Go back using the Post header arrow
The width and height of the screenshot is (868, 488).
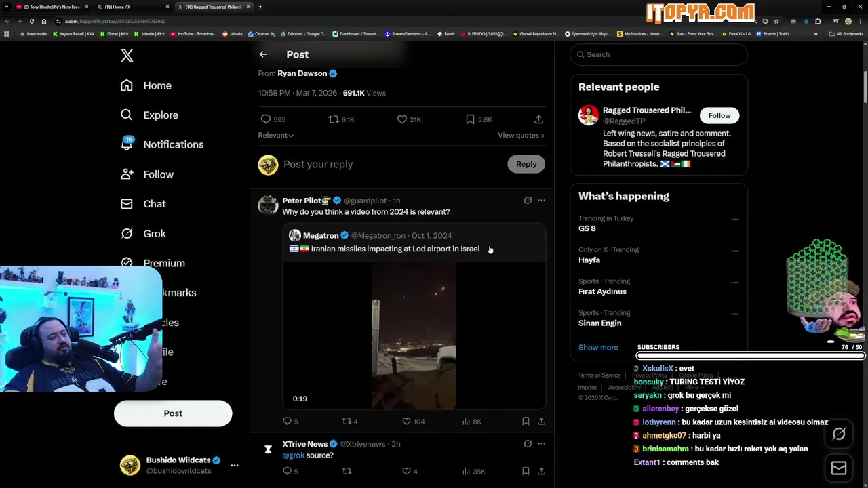point(263,54)
